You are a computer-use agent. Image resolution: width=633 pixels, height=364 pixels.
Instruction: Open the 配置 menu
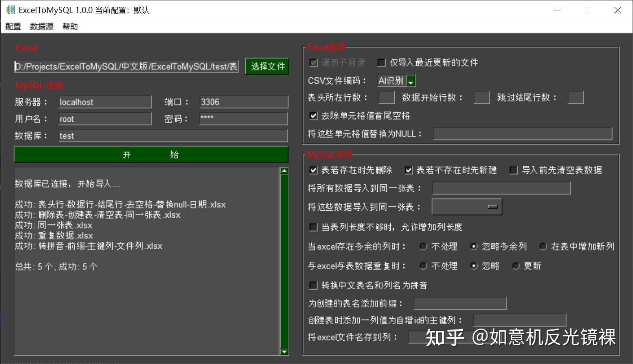coord(13,27)
